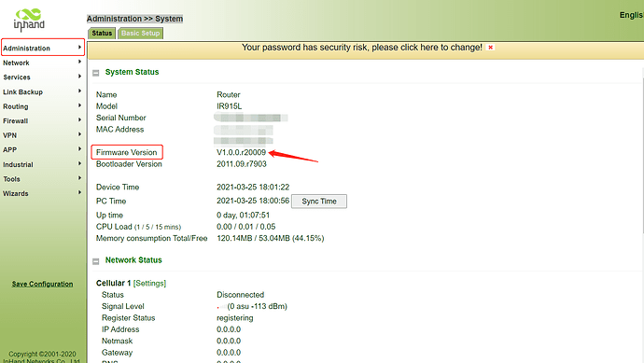
Task: Expand the Routing submenu arrow
Action: pyautogui.click(x=79, y=105)
